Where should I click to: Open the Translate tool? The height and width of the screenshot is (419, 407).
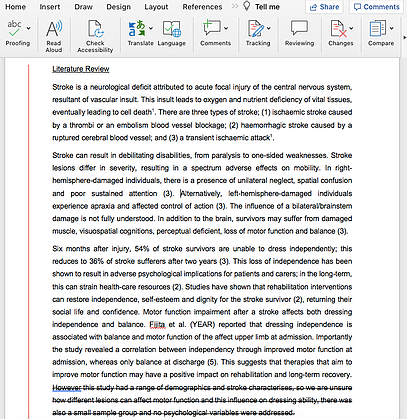click(137, 28)
